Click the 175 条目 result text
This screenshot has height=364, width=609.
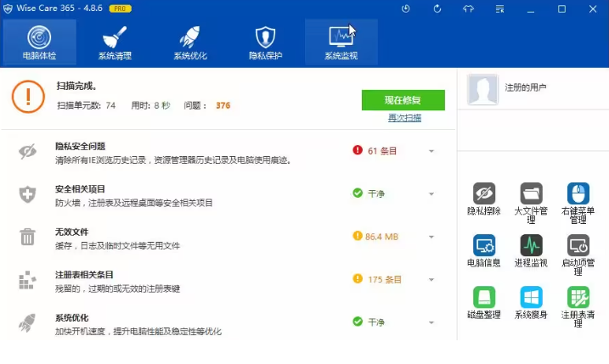click(385, 279)
